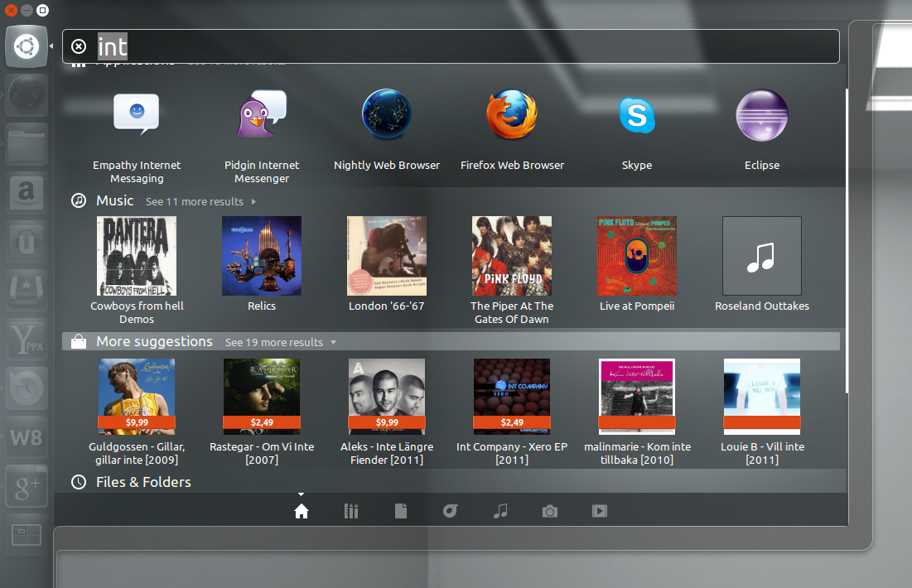This screenshot has width=912, height=588.
Task: Open Relics album cover
Action: point(262,264)
